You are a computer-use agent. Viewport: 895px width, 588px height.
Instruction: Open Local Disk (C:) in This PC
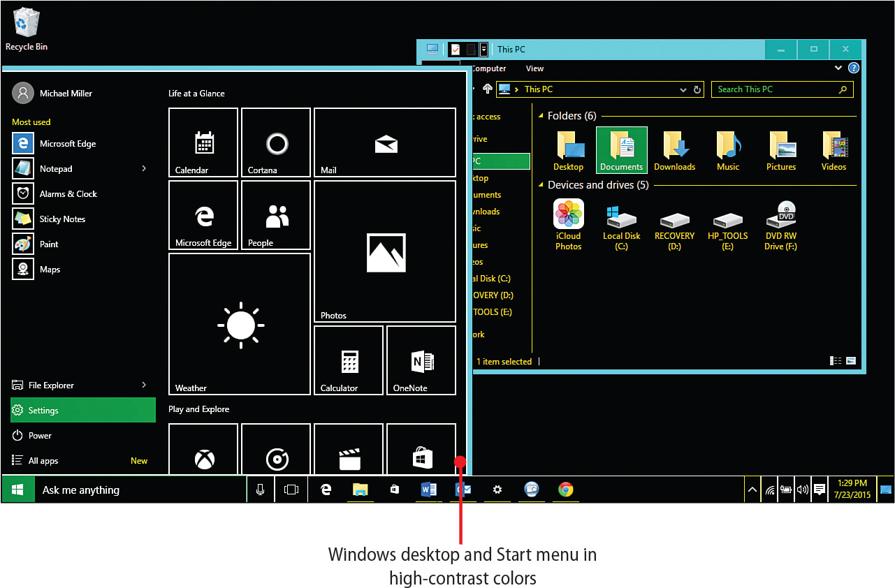click(621, 225)
